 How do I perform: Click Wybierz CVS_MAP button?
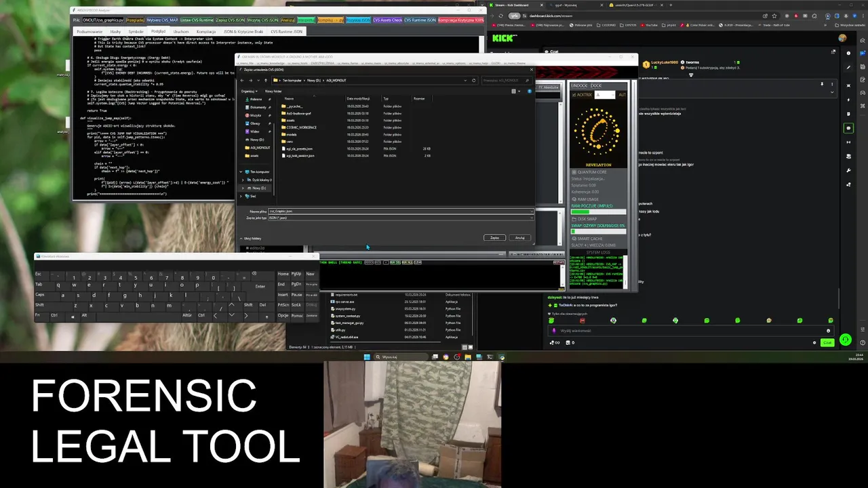(163, 20)
